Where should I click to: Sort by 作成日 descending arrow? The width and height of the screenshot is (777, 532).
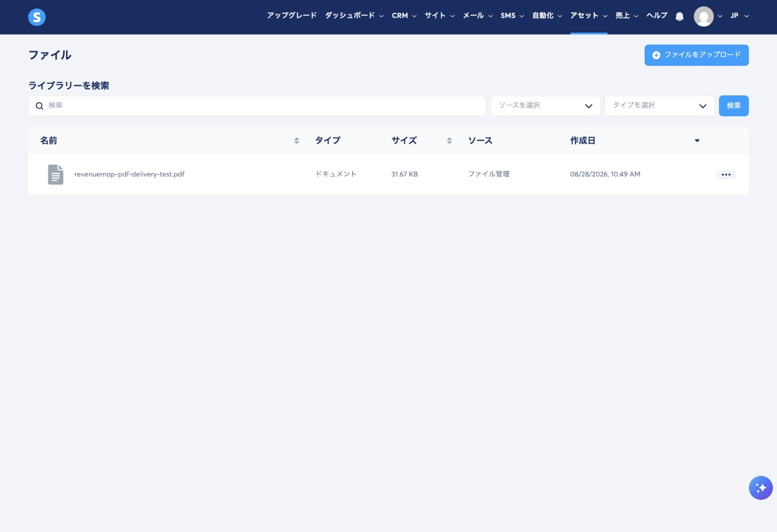coord(697,141)
